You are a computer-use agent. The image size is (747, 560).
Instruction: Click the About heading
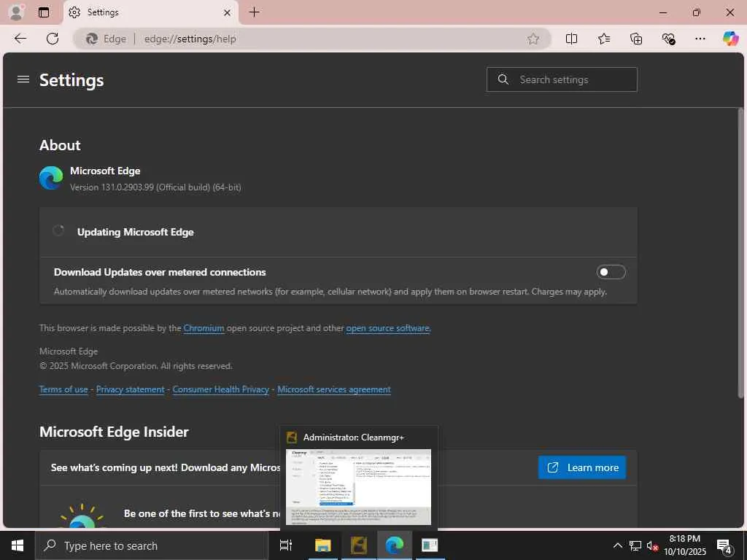pos(60,145)
